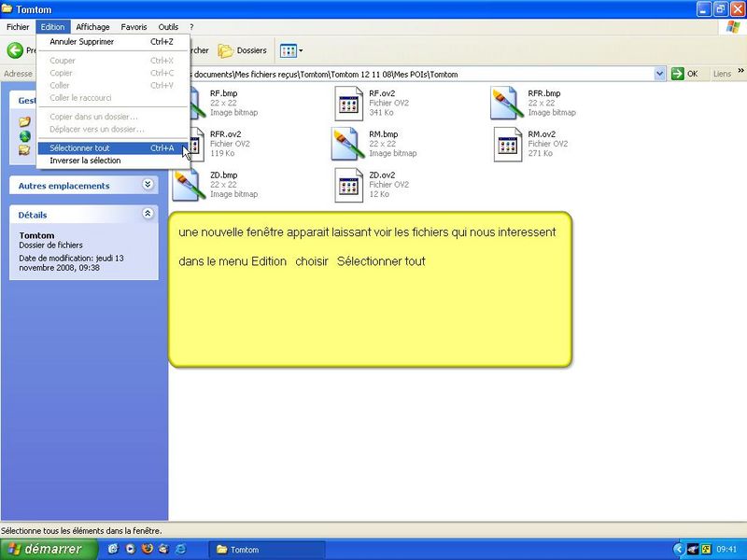Select the RM.bmp bitmap icon

(x=348, y=144)
